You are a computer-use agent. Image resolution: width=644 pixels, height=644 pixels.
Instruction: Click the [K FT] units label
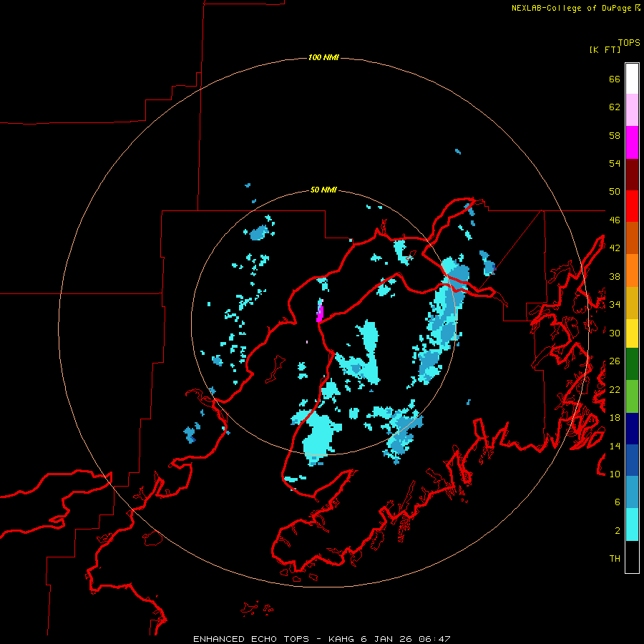pyautogui.click(x=605, y=49)
